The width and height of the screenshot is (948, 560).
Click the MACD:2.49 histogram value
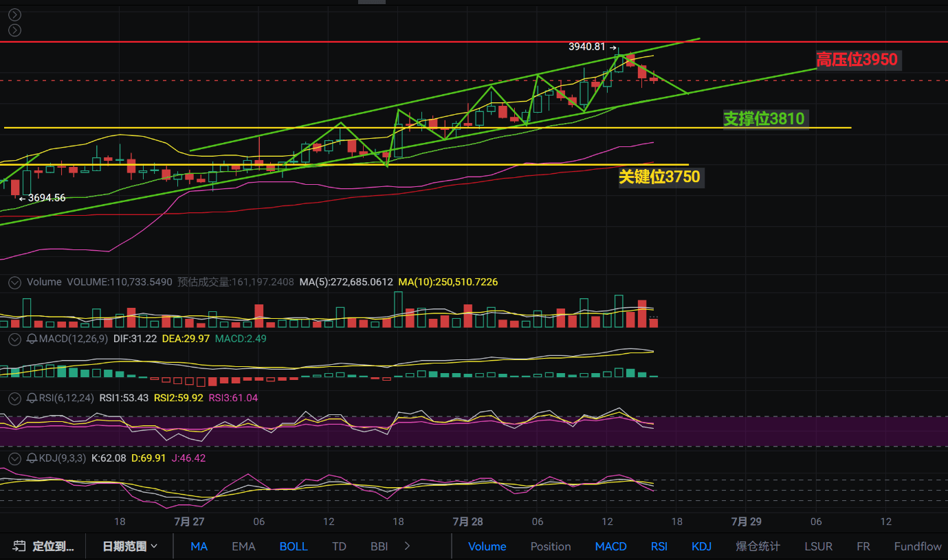tap(241, 338)
